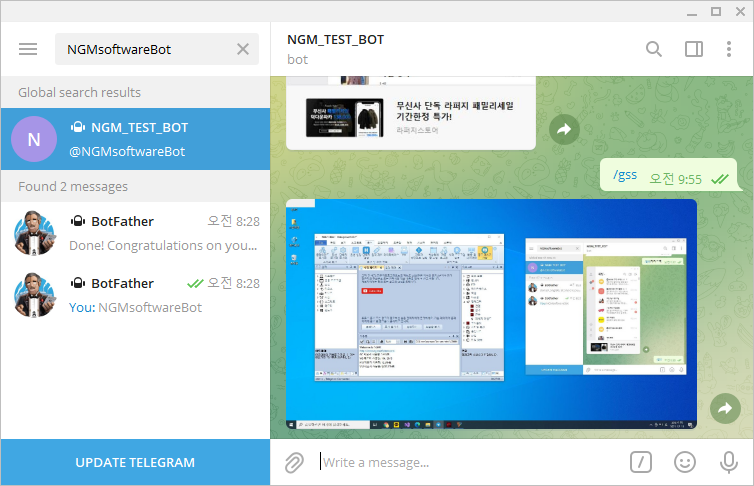Search within the chat using magnifier icon
The image size is (754, 486).
[653, 49]
